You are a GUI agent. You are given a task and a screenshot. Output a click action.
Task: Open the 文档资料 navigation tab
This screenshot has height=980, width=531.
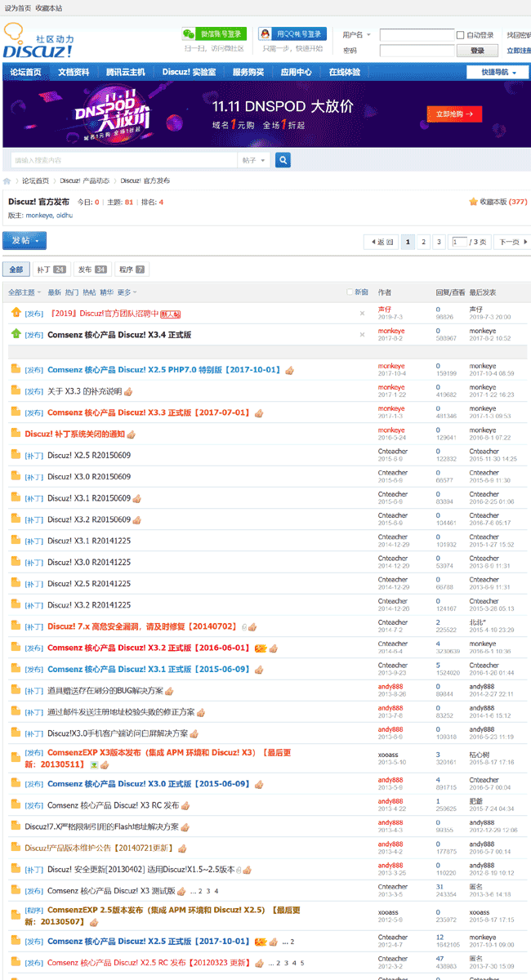74,72
